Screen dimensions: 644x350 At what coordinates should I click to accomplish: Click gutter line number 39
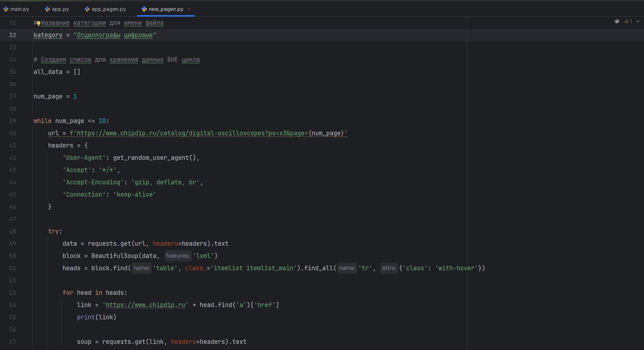click(x=13, y=121)
